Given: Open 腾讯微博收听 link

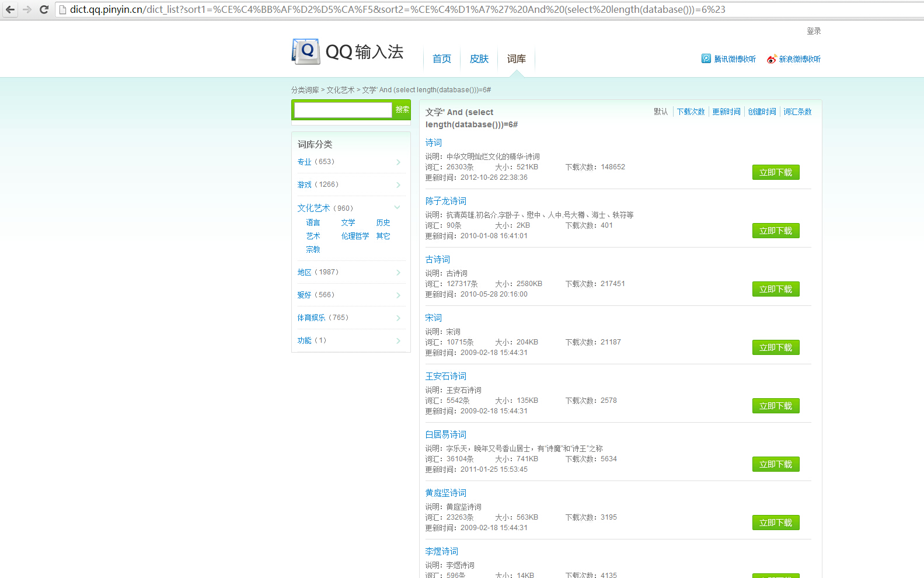Looking at the screenshot, I should (x=735, y=59).
